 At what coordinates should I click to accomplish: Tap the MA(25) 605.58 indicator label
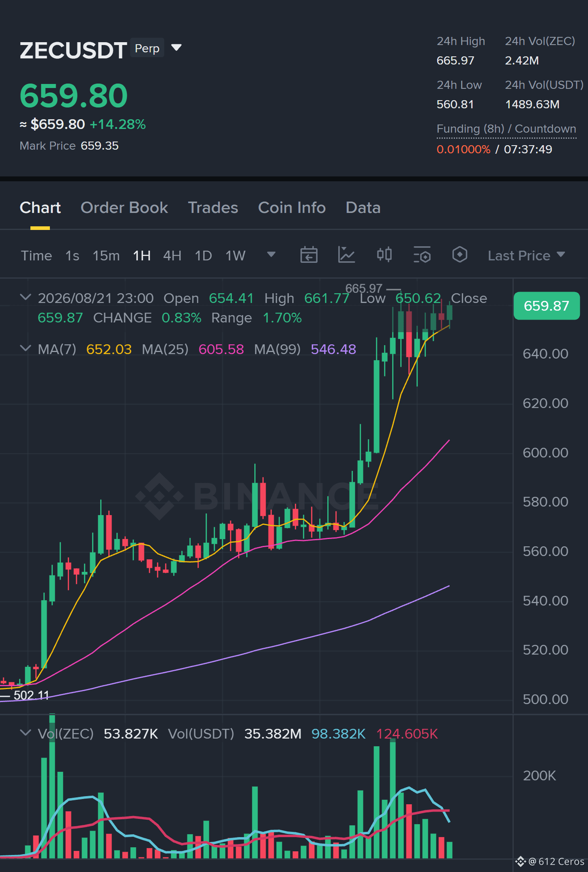[x=193, y=349]
